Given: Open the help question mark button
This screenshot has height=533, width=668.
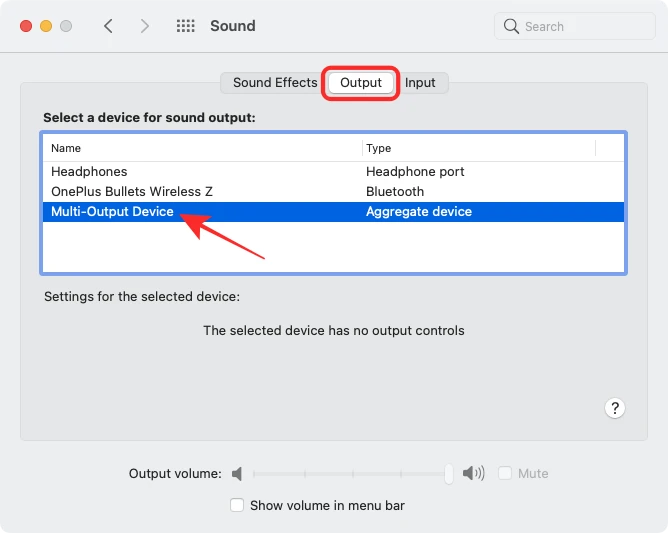Looking at the screenshot, I should coord(615,408).
